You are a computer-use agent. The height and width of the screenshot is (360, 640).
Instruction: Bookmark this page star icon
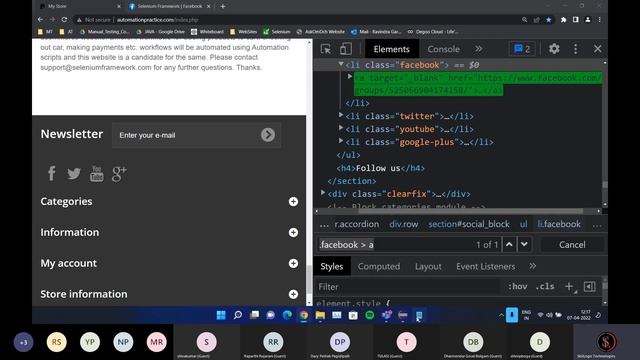549,20
